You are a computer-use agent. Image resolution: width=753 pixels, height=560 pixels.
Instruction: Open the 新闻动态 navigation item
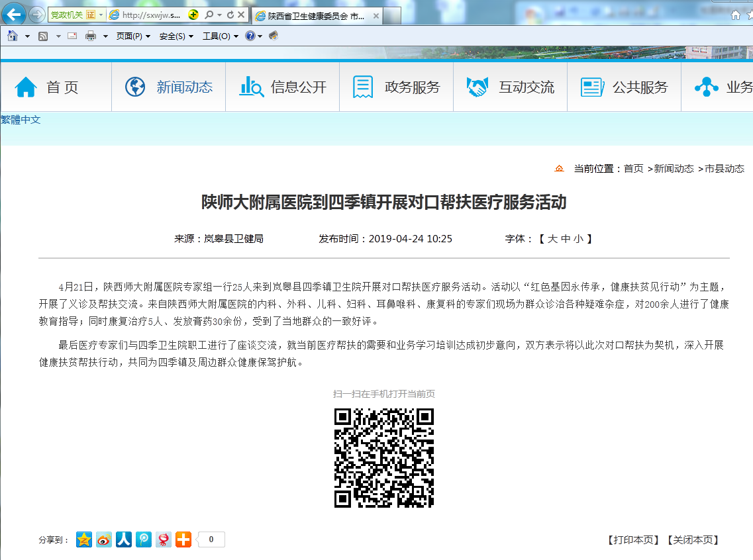tap(184, 87)
